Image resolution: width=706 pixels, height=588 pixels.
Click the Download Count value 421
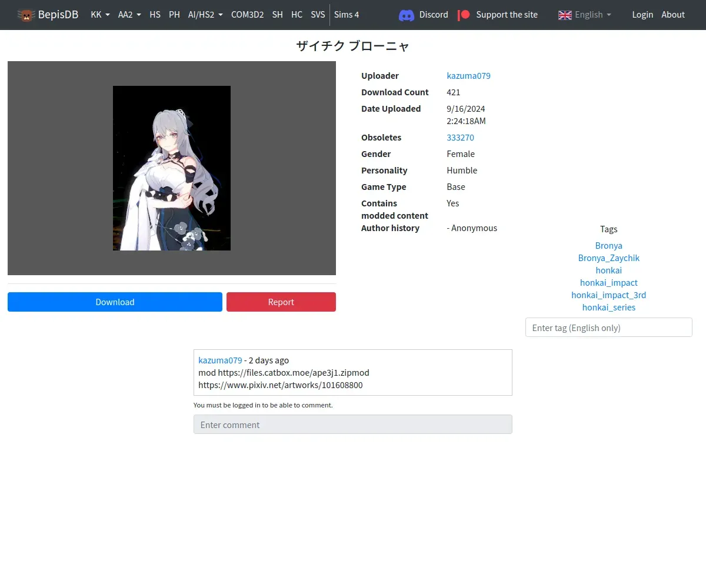[454, 92]
